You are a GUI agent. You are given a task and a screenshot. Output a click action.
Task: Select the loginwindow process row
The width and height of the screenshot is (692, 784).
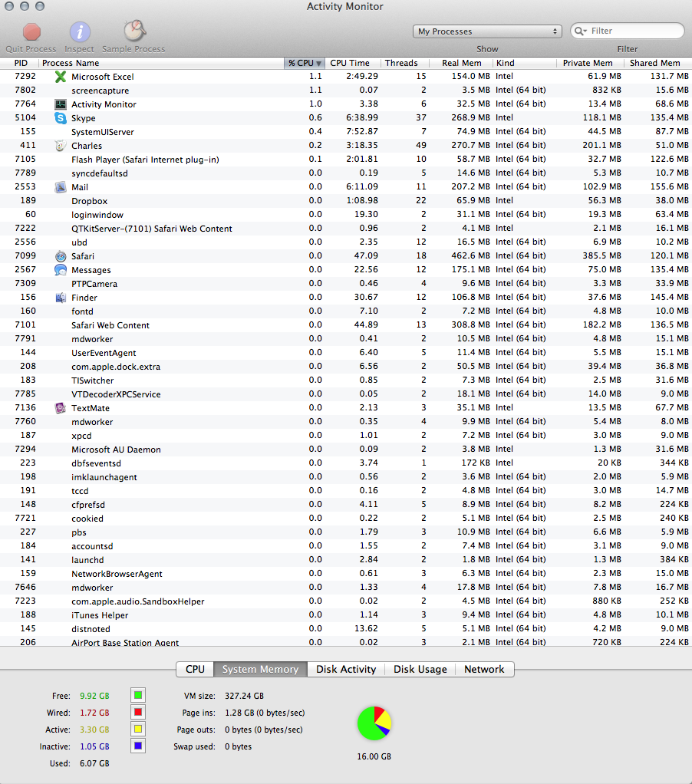(x=346, y=215)
